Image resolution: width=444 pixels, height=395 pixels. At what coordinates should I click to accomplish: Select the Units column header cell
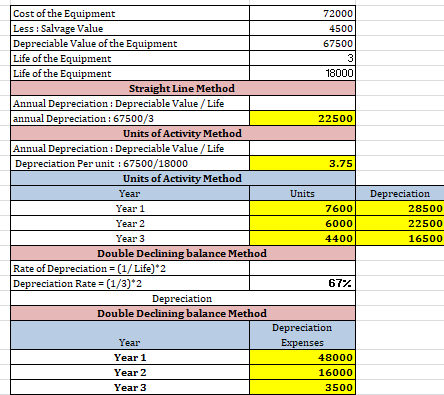click(302, 193)
